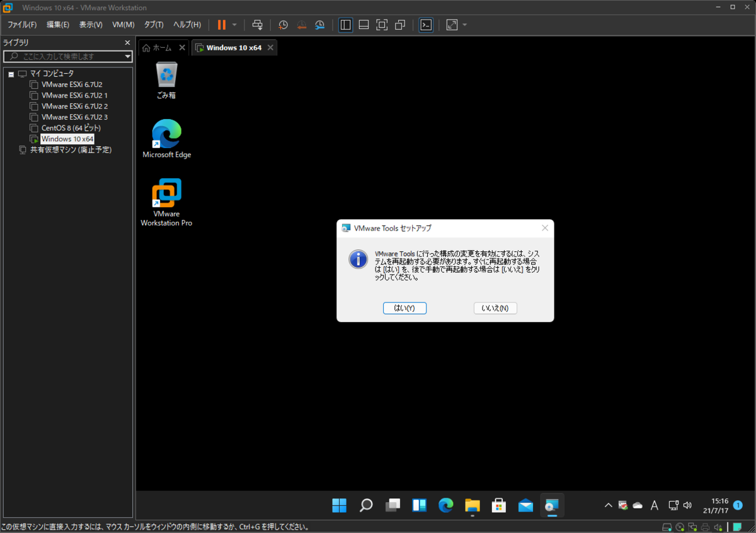
Task: Select VMware ESXi 6.7U2 1 entry
Action: (x=74, y=95)
